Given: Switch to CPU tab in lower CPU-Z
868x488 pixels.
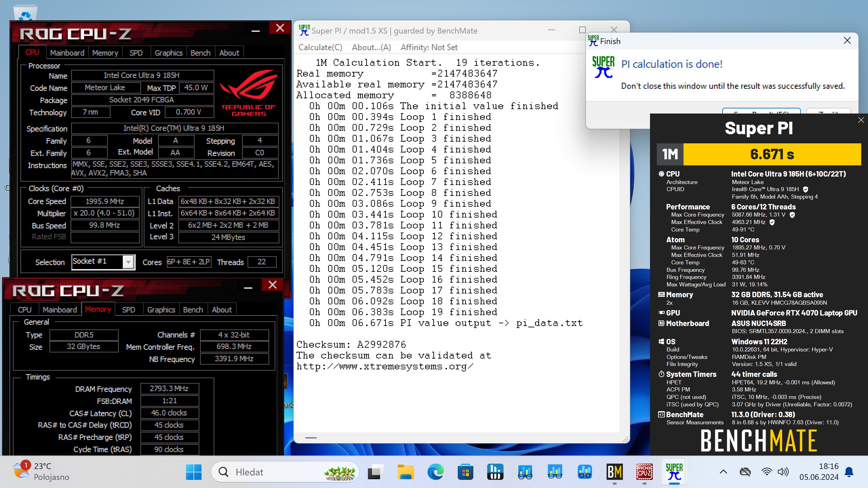Looking at the screenshot, I should coord(24,310).
